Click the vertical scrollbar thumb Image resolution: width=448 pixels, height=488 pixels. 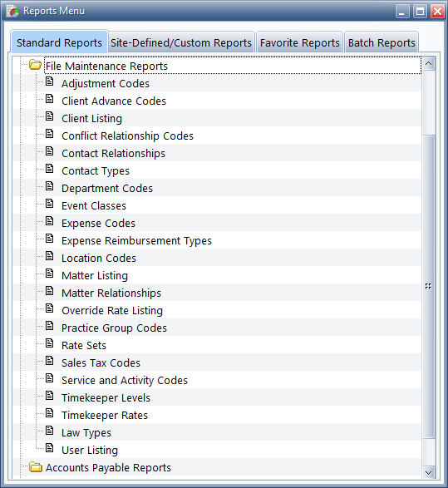[428, 286]
